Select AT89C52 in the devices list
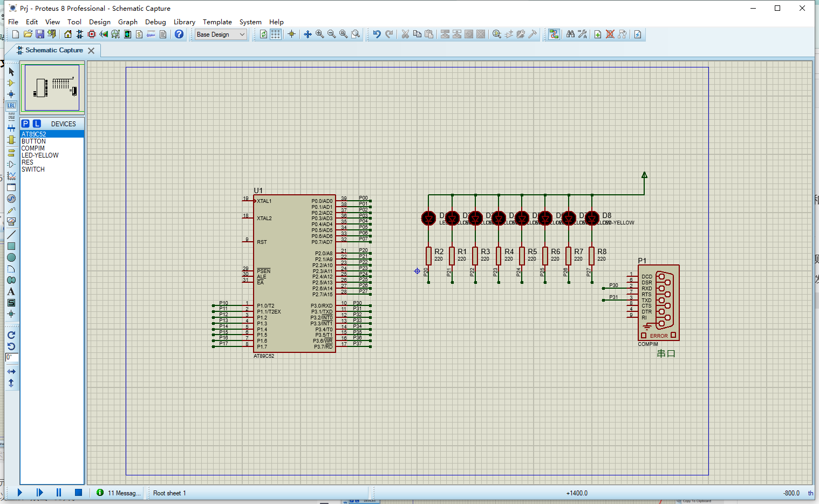Viewport: 819px width, 504px height. [52, 134]
